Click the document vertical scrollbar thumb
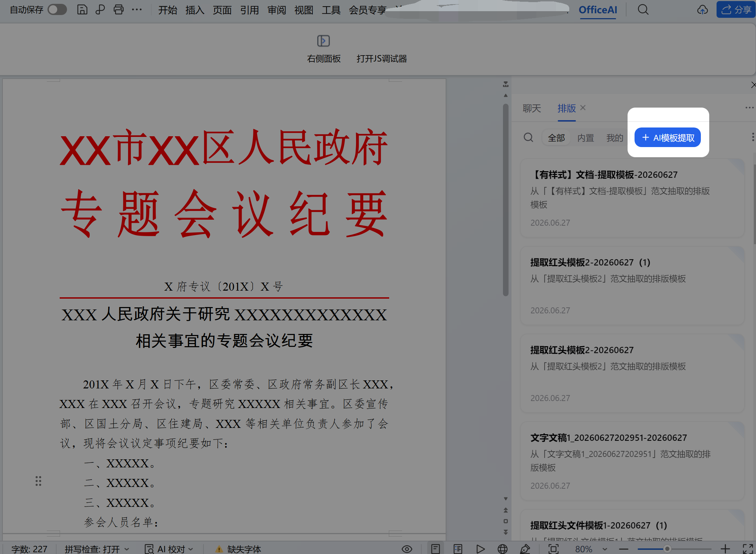Image resolution: width=756 pixels, height=554 pixels. (505, 200)
